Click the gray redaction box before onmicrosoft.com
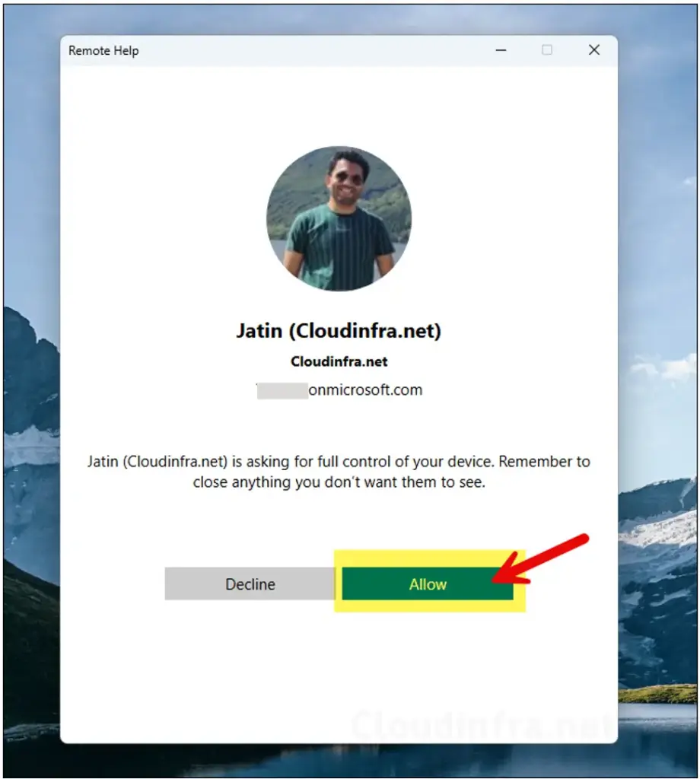The image size is (700, 779). [282, 390]
